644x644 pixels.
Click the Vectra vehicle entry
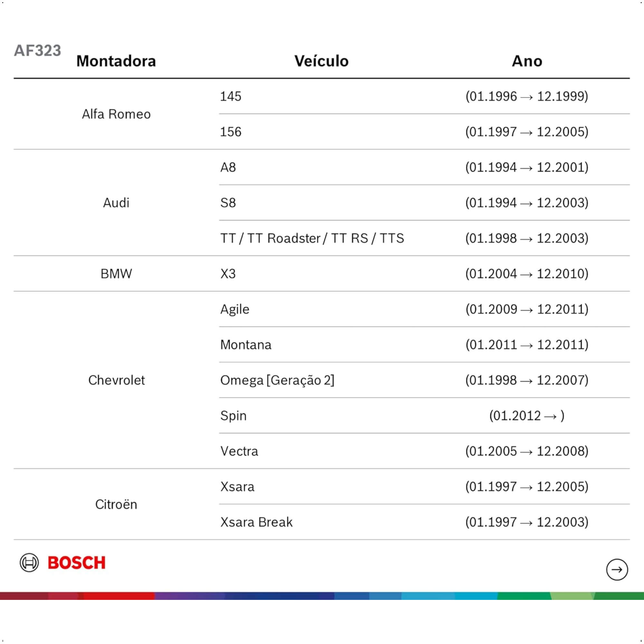(x=239, y=451)
